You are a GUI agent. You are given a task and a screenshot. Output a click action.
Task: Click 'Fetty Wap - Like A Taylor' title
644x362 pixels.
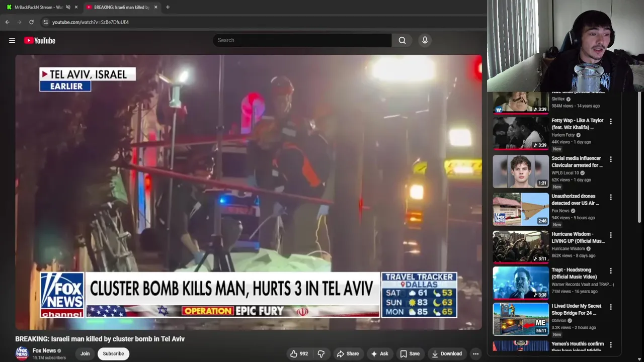click(578, 124)
